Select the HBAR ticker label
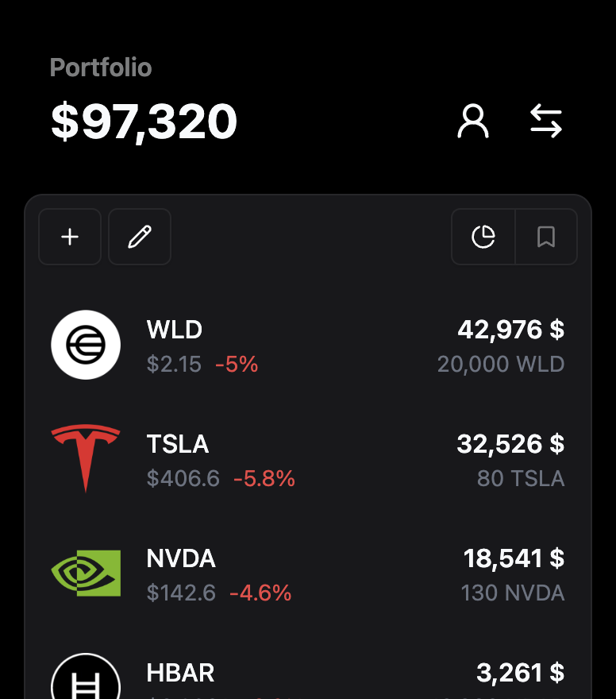The width and height of the screenshot is (616, 699). [x=180, y=673]
